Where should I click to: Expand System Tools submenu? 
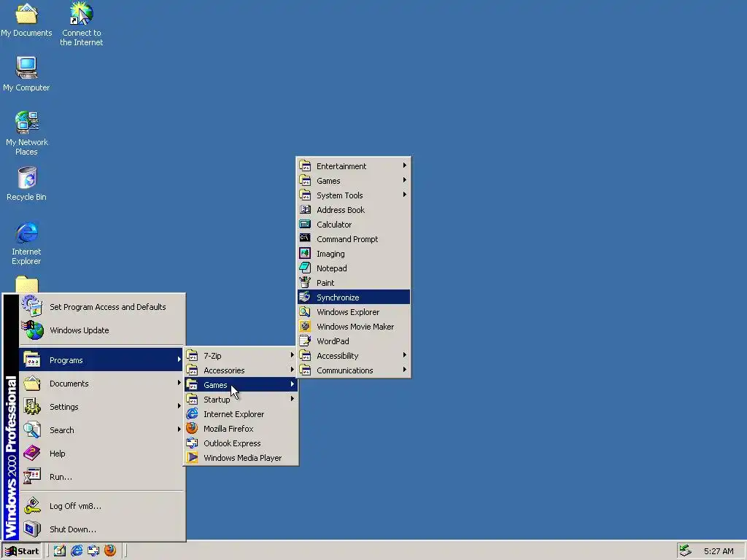(354, 195)
